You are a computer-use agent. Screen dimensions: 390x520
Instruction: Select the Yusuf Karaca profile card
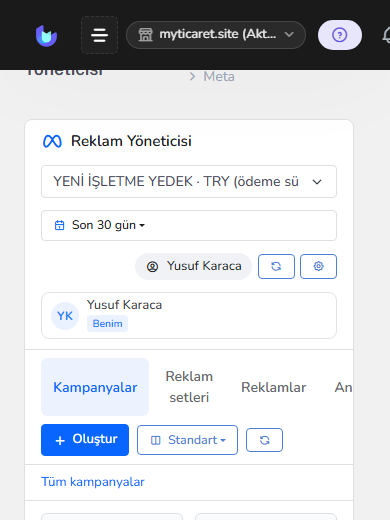(x=189, y=315)
